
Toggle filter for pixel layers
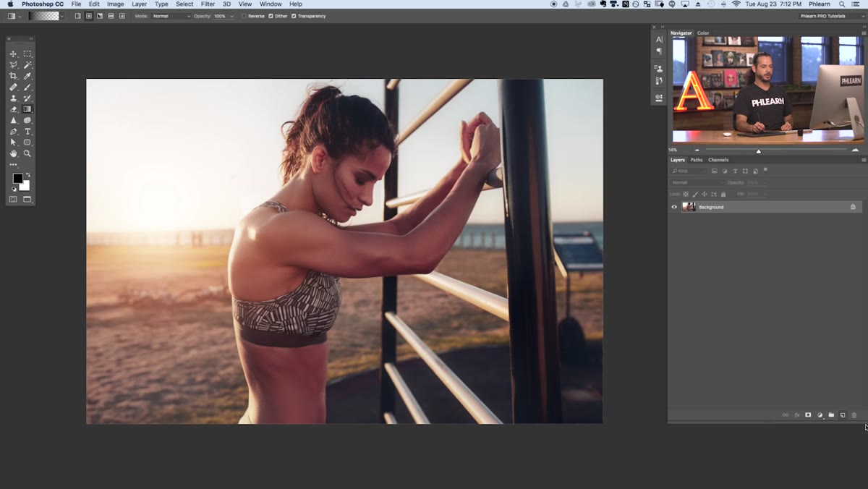coord(715,171)
